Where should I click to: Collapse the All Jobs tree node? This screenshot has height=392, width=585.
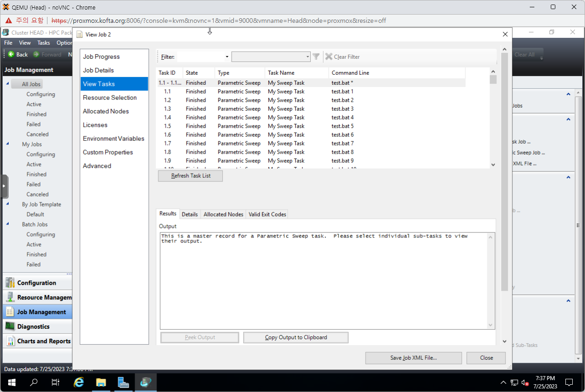pyautogui.click(x=8, y=84)
